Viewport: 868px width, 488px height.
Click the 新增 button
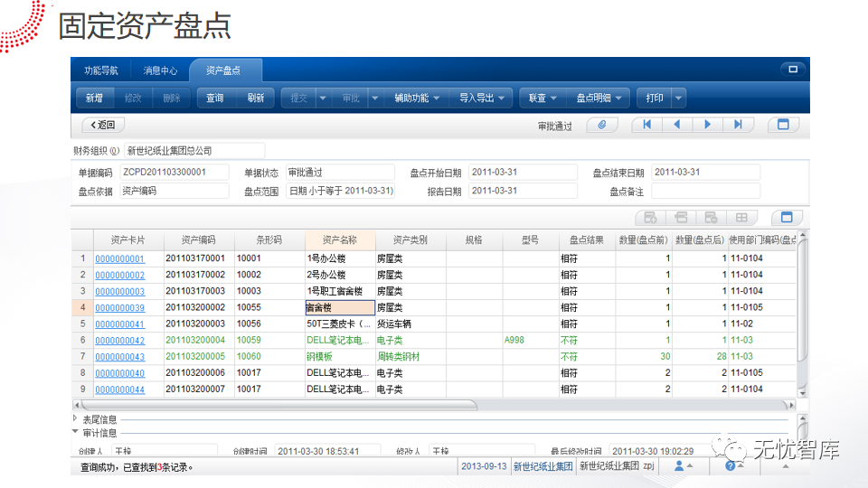(x=94, y=98)
